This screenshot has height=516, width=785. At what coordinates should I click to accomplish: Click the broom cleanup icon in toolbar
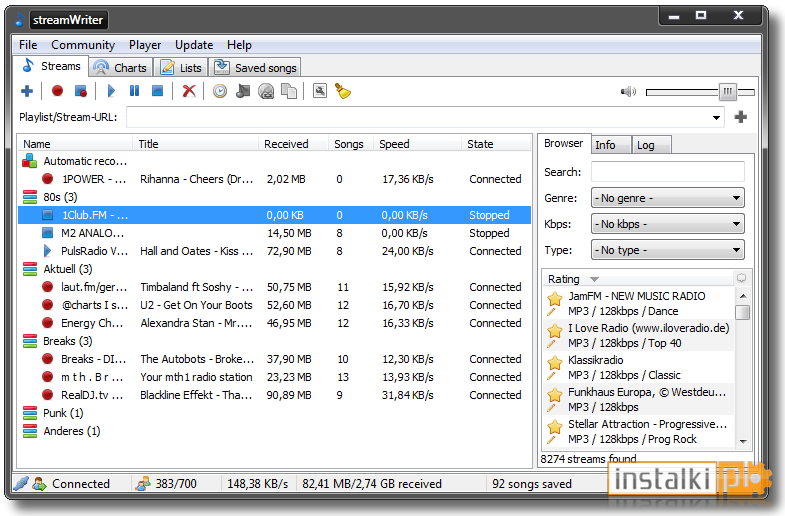click(x=343, y=91)
